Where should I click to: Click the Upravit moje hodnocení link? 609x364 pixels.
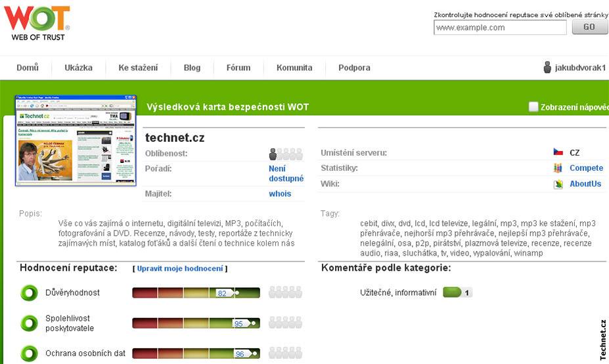(x=180, y=269)
